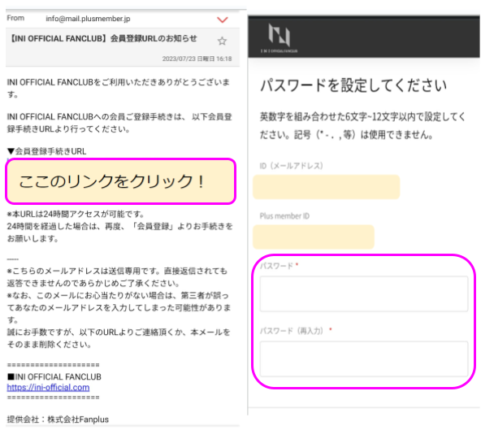Click the パスワード input field

click(364, 294)
